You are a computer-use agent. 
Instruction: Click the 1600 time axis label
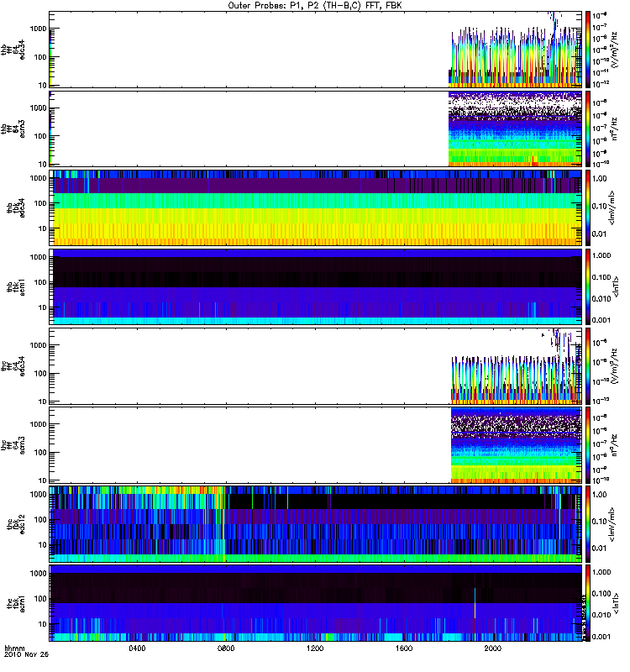(x=404, y=648)
